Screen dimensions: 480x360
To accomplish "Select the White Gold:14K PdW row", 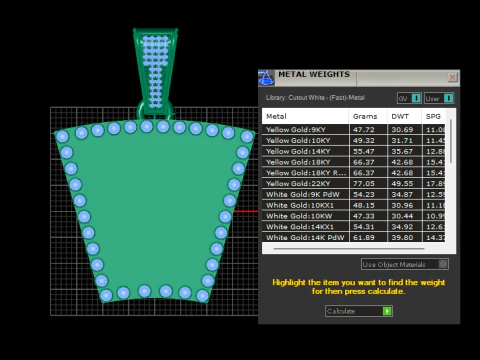I will 353,237.
